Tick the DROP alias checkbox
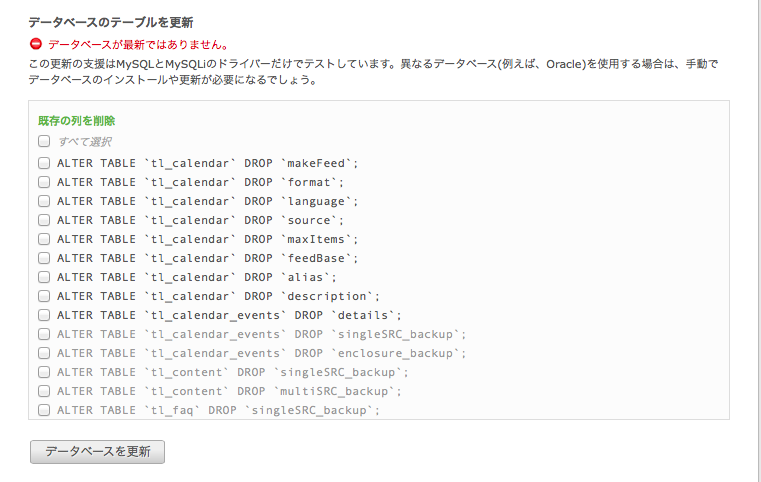This screenshot has height=482, width=761. click(44, 277)
